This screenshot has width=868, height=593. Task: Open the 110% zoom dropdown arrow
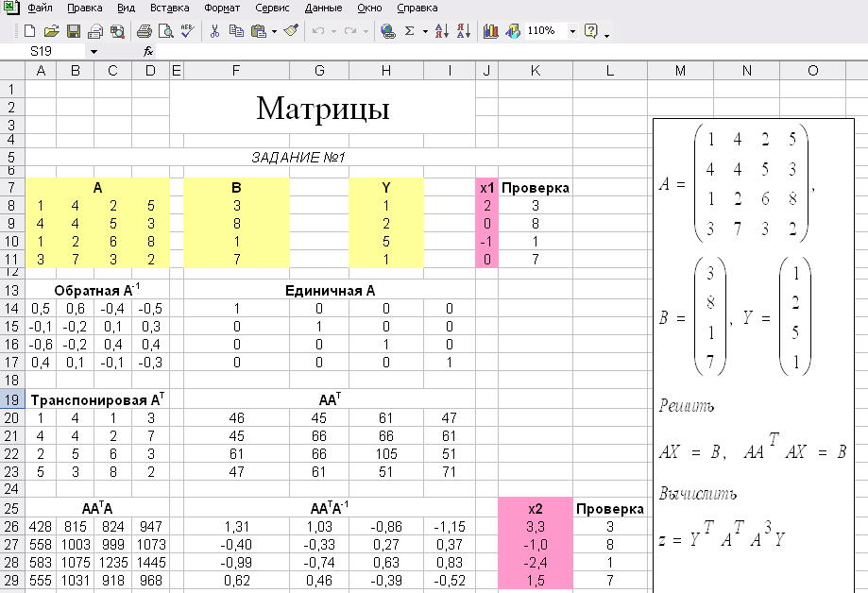pyautogui.click(x=572, y=31)
